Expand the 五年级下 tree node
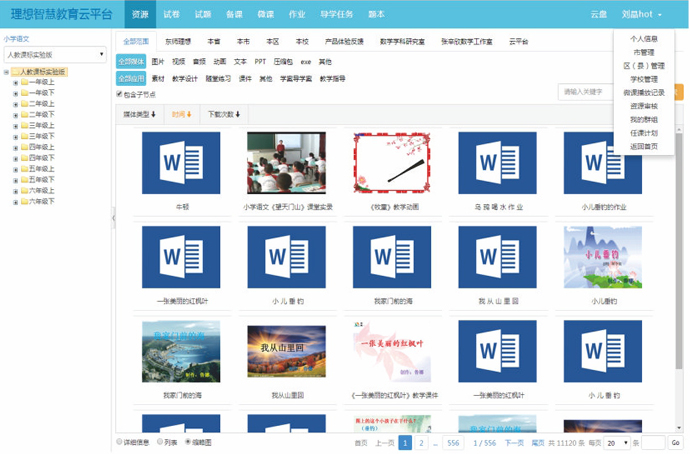 point(15,180)
